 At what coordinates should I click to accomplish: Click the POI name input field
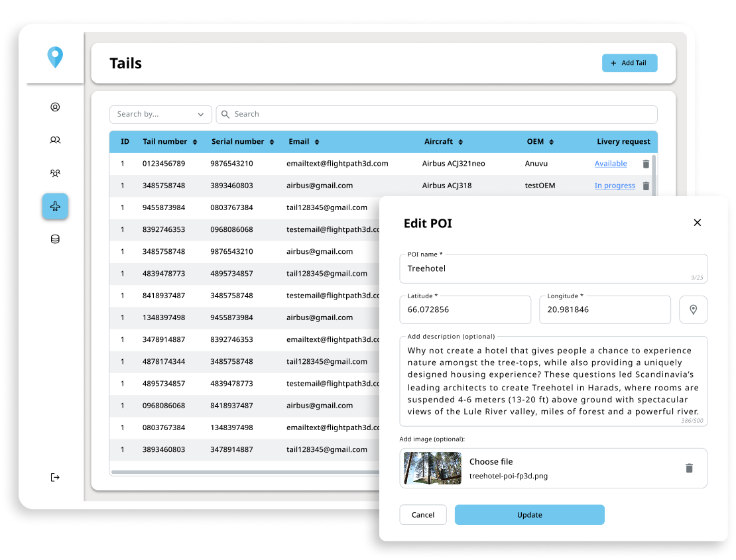pos(553,269)
